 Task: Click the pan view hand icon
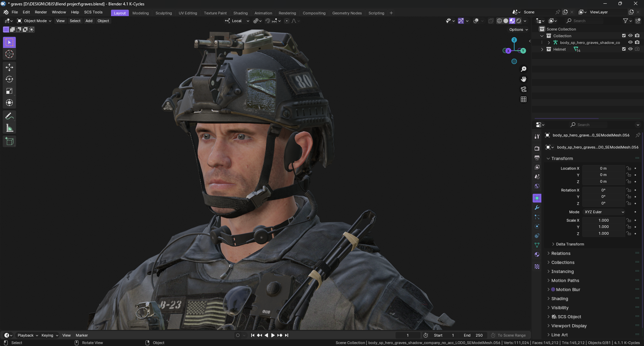click(524, 79)
